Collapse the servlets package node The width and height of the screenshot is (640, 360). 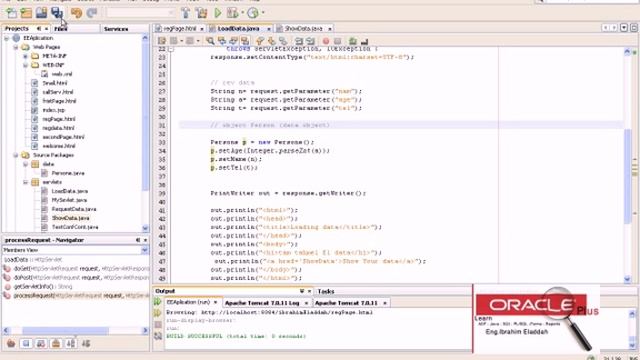25,182
